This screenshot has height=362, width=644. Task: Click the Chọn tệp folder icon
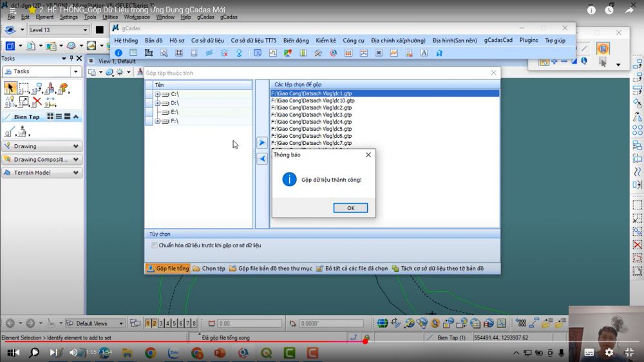(197, 268)
